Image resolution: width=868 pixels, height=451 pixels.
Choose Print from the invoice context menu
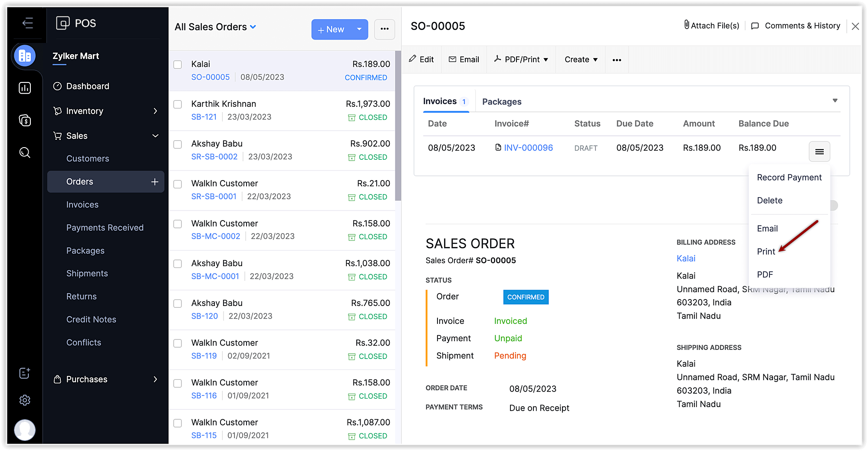[766, 251]
